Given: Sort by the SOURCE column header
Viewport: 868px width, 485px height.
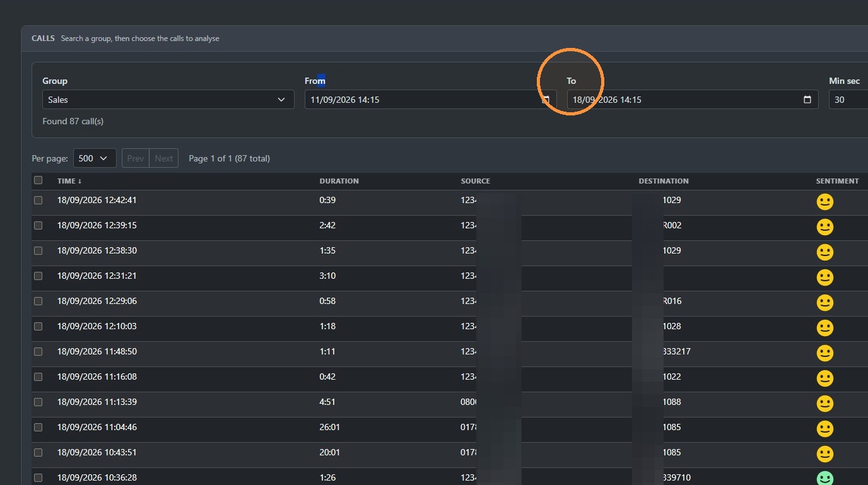Looking at the screenshot, I should pyautogui.click(x=475, y=181).
